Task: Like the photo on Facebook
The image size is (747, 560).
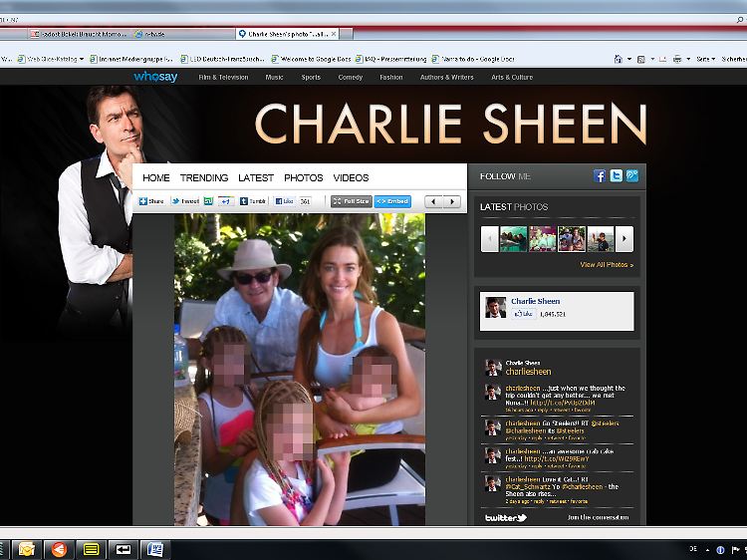Action: 285,201
